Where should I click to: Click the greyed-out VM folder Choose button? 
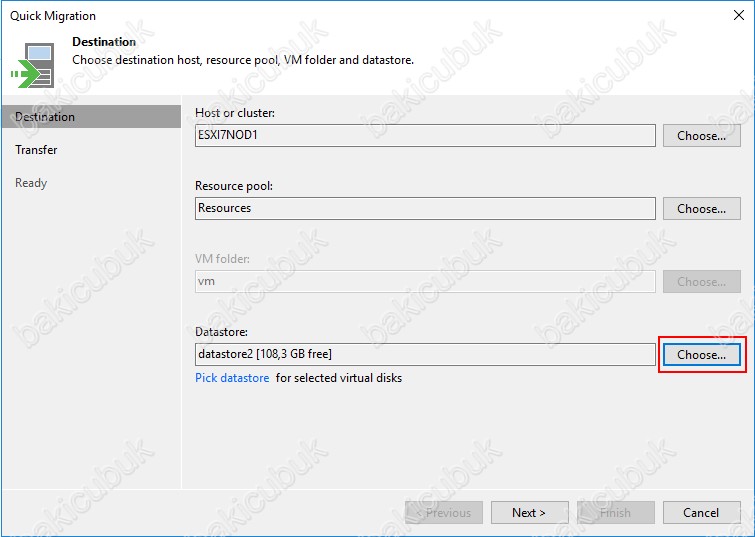[702, 282]
